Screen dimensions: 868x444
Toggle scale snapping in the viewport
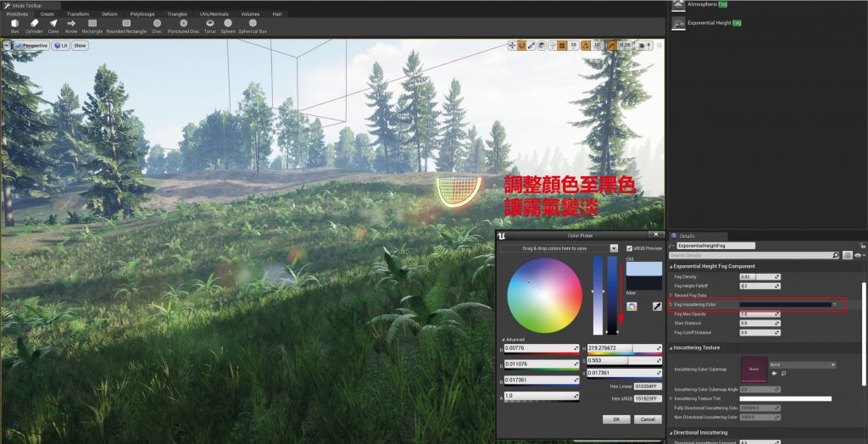(612, 46)
